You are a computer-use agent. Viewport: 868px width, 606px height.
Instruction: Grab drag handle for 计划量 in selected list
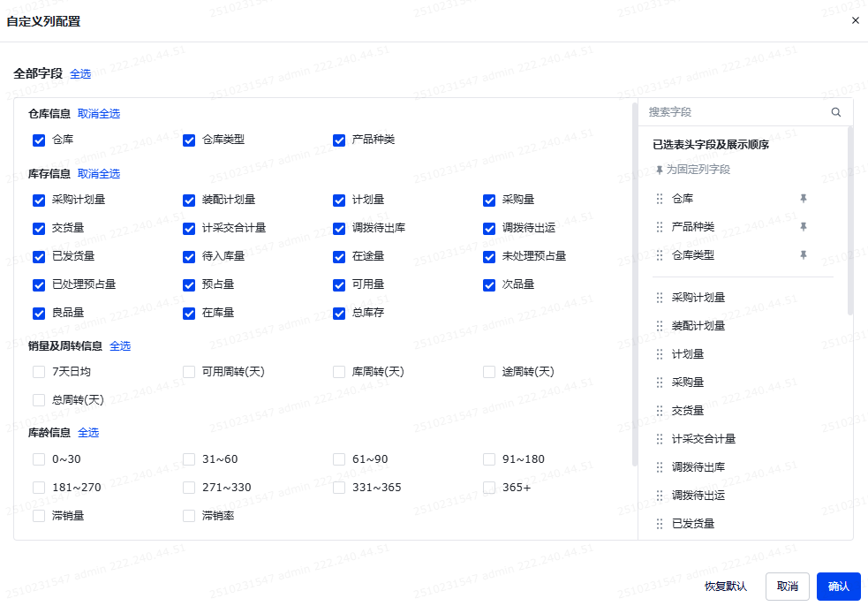660,354
